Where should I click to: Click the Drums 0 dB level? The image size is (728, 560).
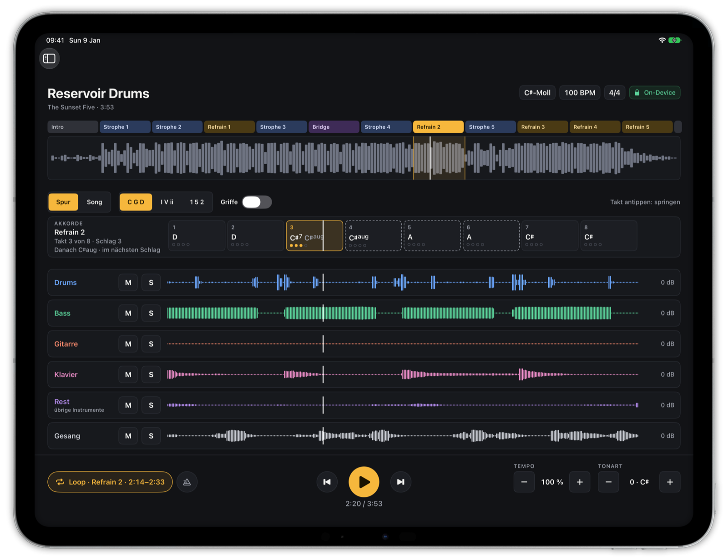[x=667, y=283]
